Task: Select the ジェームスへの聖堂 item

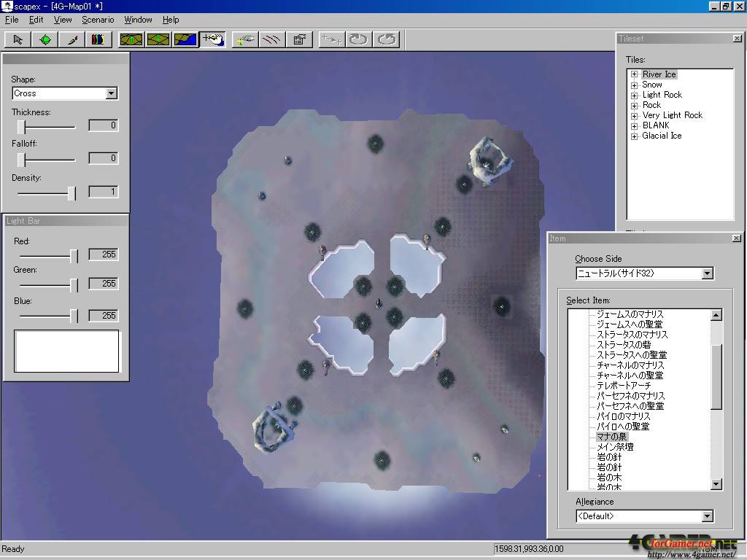Action: coord(630,324)
